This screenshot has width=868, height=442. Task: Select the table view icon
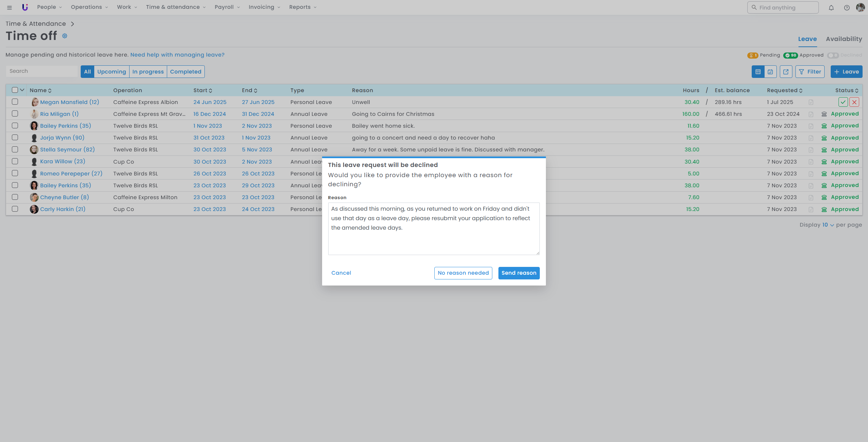point(758,72)
